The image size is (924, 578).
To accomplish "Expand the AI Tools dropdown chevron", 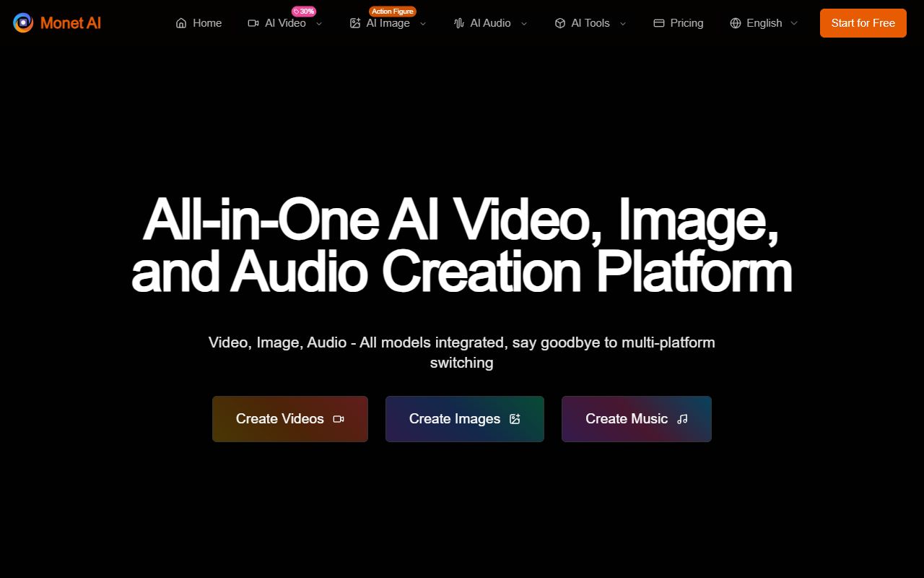I will click(623, 23).
